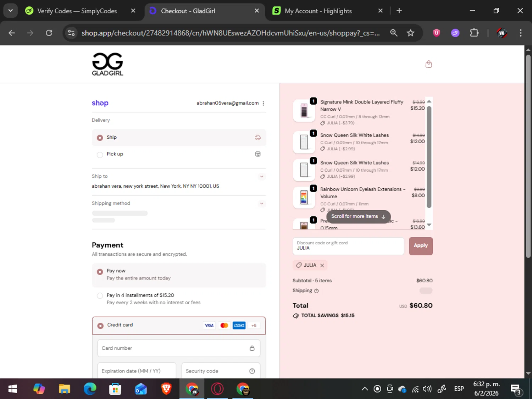Click the lock icon in Card number field
The width and height of the screenshot is (532, 399).
click(x=252, y=348)
